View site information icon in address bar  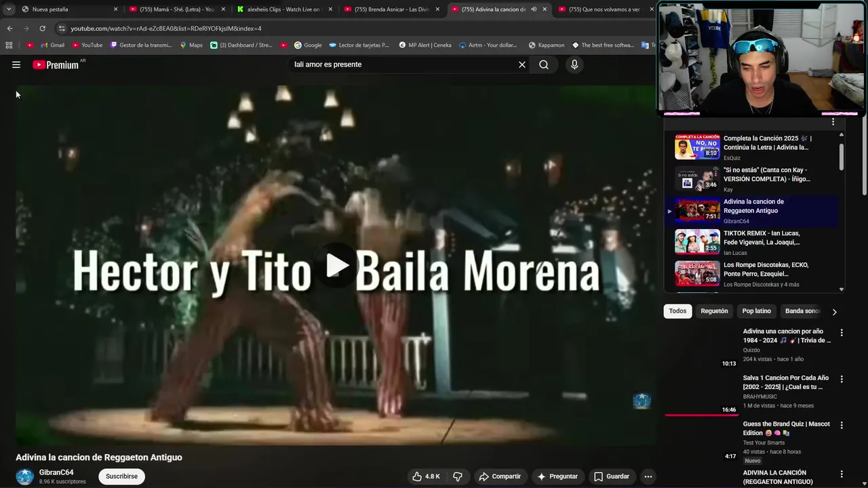point(62,28)
